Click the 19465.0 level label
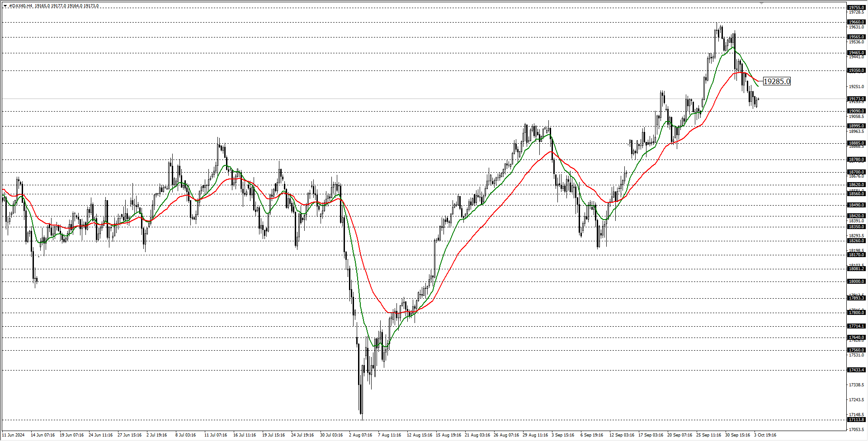The width and height of the screenshot is (868, 441). (x=856, y=53)
